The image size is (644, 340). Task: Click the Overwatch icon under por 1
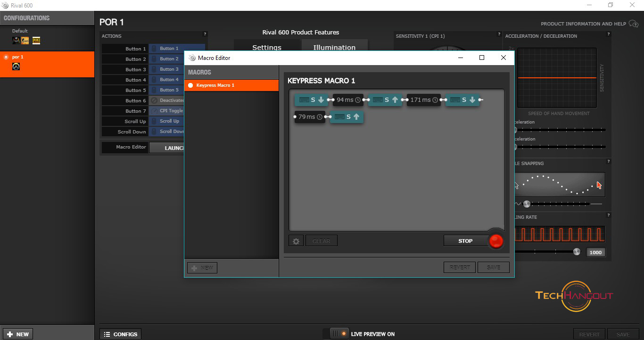click(16, 66)
